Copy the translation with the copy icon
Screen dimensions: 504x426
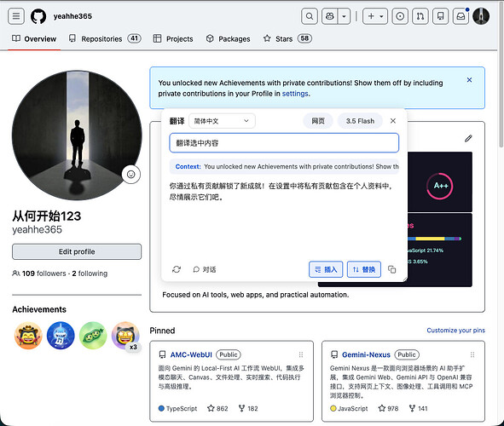coord(391,269)
